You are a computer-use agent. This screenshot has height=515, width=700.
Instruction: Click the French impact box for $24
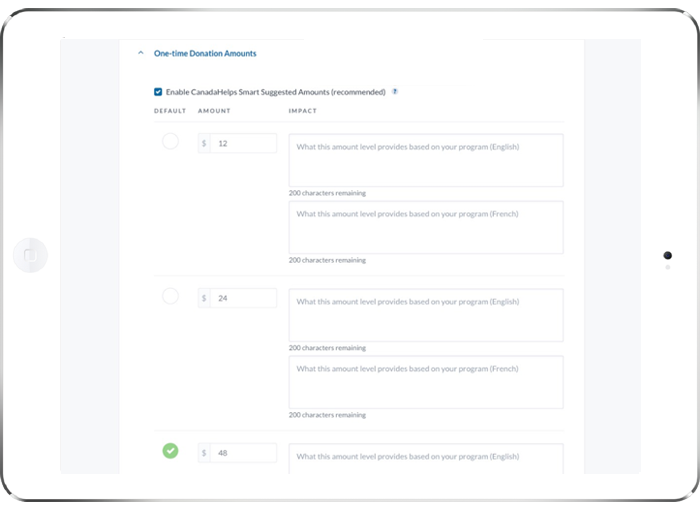[x=426, y=382]
